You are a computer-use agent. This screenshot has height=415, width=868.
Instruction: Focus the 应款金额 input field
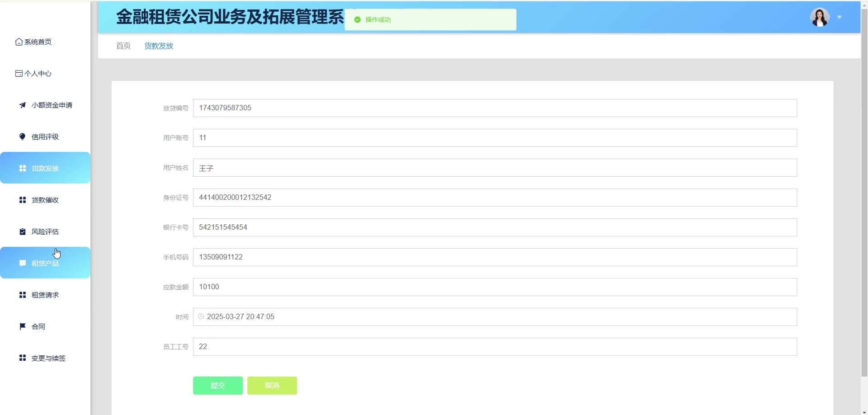pyautogui.click(x=495, y=287)
